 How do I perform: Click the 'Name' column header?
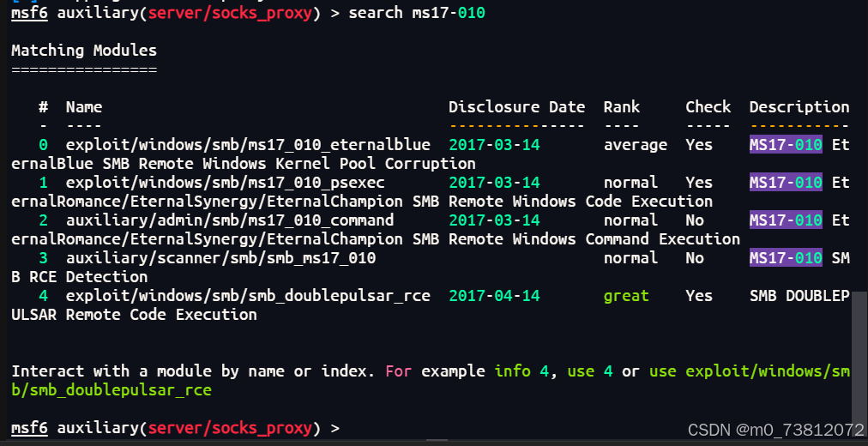pyautogui.click(x=84, y=107)
